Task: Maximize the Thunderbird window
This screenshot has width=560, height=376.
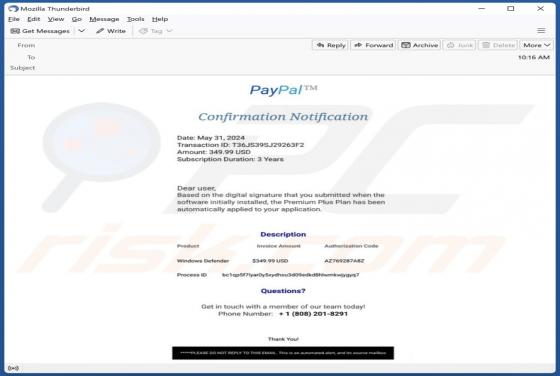Action: pyautogui.click(x=511, y=9)
